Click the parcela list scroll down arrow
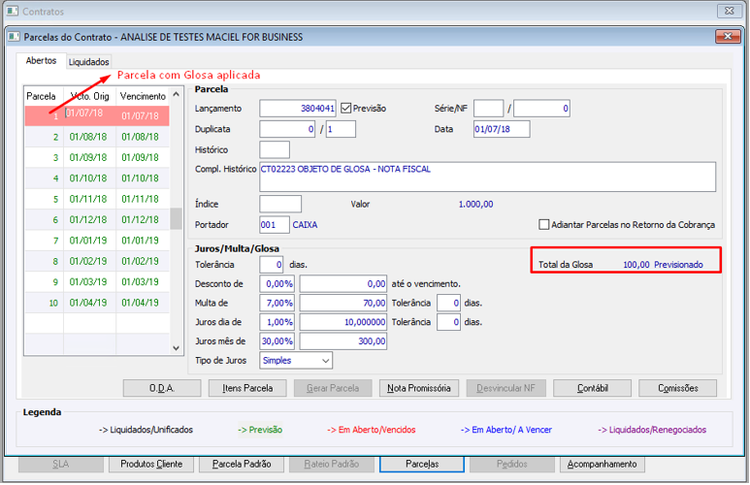The width and height of the screenshot is (750, 485). tap(176, 348)
